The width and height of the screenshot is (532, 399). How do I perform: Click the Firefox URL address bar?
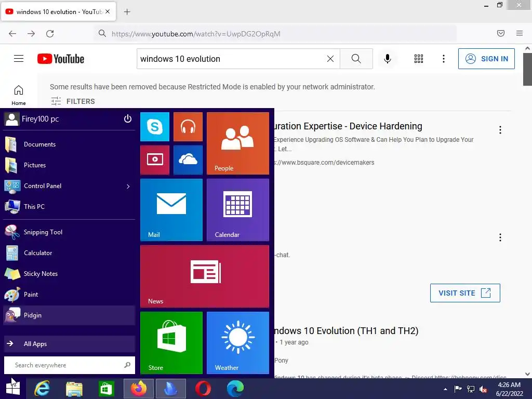[x=275, y=34]
